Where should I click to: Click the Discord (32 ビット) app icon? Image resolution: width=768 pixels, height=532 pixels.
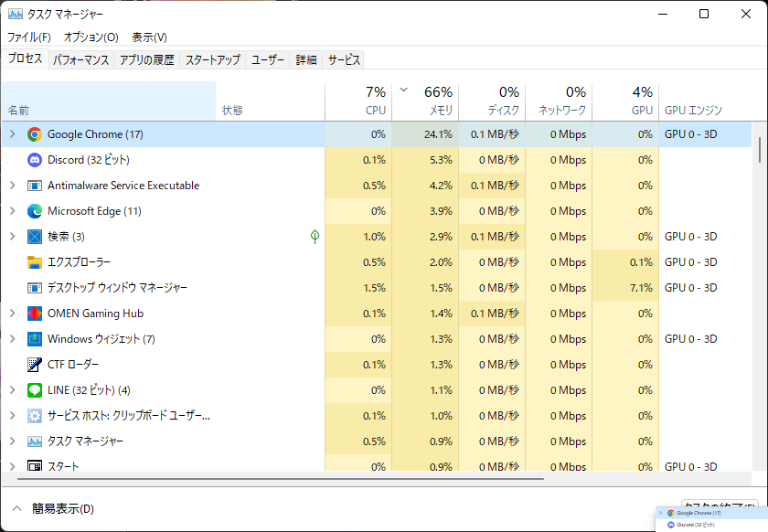[x=34, y=160]
